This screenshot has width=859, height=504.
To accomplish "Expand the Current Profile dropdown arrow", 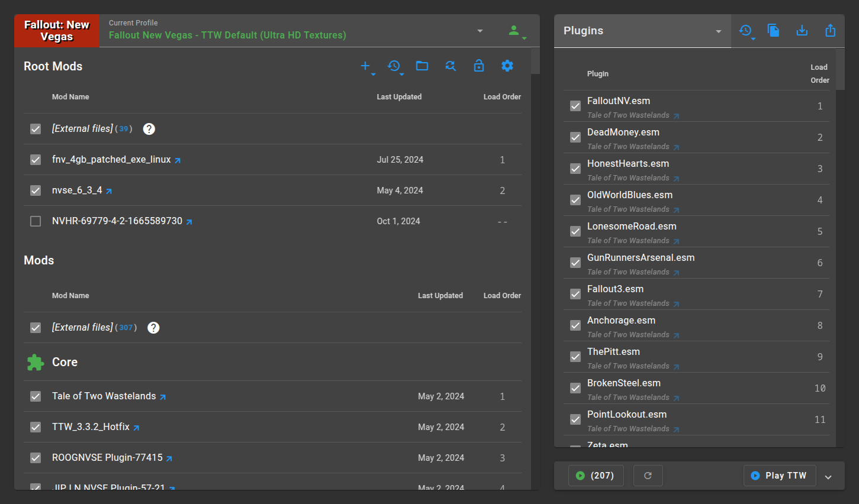I will (480, 31).
